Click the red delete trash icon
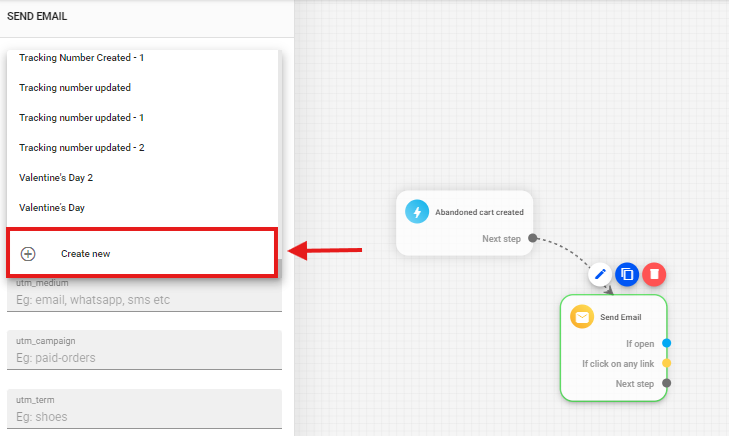The image size is (729, 436). click(653, 273)
